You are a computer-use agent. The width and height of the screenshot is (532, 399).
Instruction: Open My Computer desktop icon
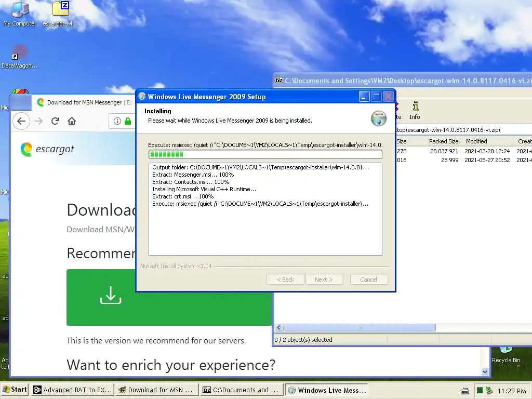(x=20, y=14)
